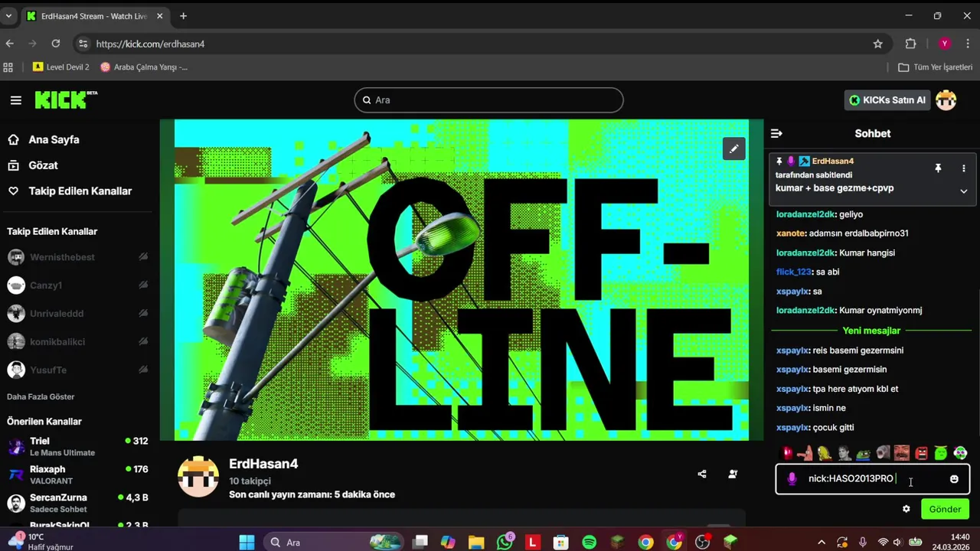Click username xanote in chat
Image resolution: width=980 pixels, height=551 pixels.
(x=791, y=233)
